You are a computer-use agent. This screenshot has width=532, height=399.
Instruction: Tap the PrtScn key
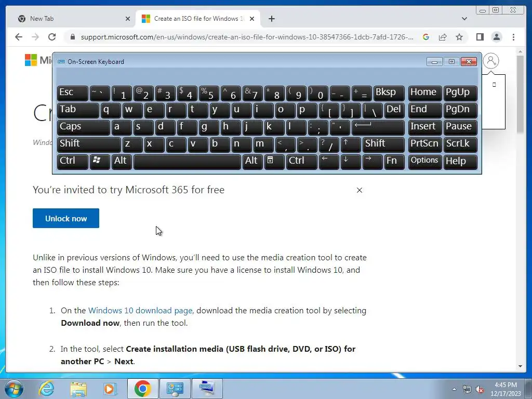(424, 144)
